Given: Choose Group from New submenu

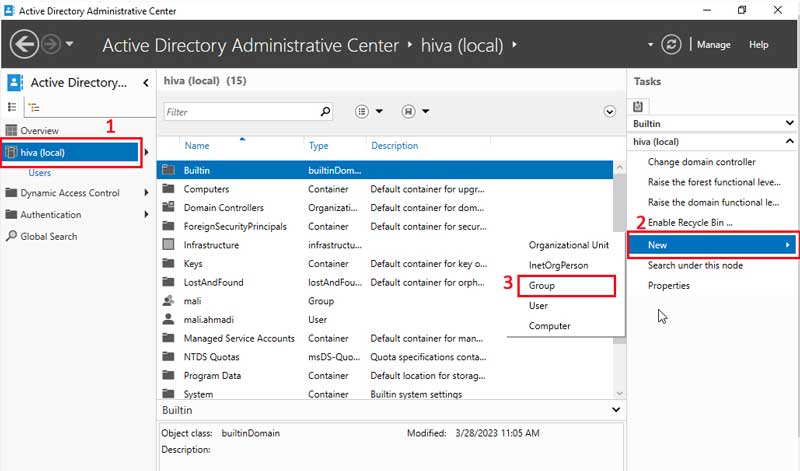Looking at the screenshot, I should 541,285.
